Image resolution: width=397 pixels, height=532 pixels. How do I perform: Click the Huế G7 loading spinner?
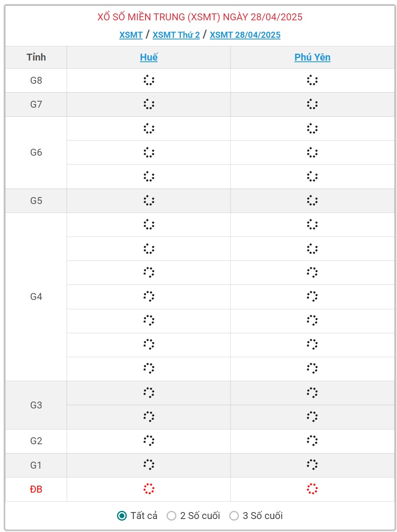coord(149,104)
